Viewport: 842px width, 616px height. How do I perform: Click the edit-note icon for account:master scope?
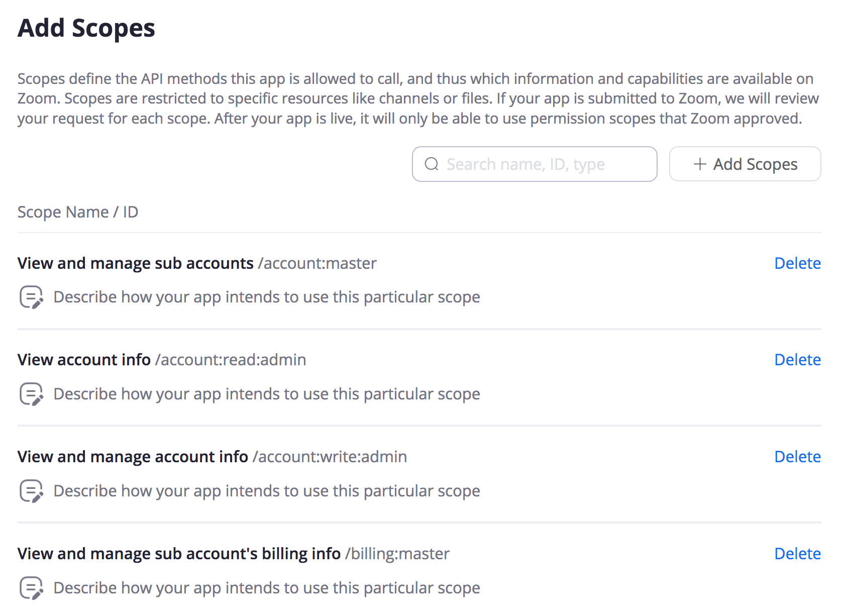31,297
